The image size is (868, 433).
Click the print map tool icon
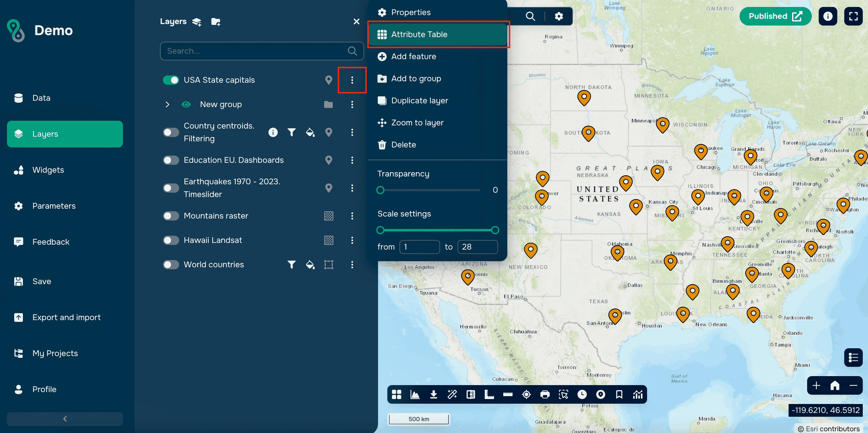544,394
